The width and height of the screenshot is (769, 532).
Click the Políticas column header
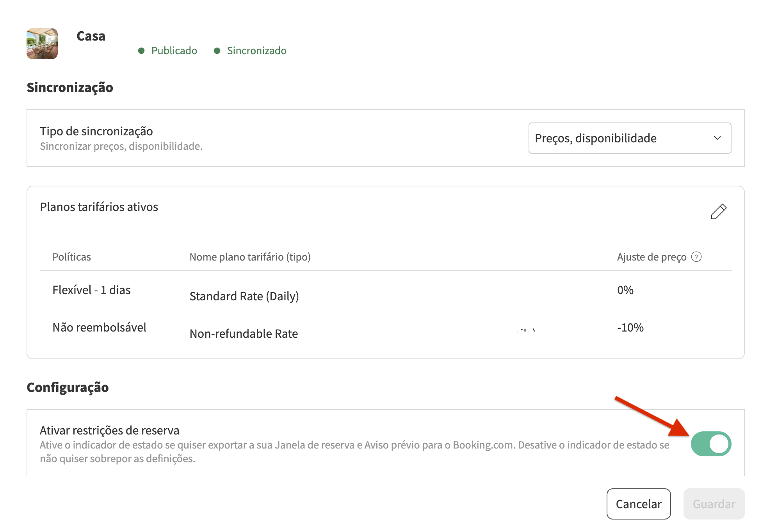[x=71, y=257]
